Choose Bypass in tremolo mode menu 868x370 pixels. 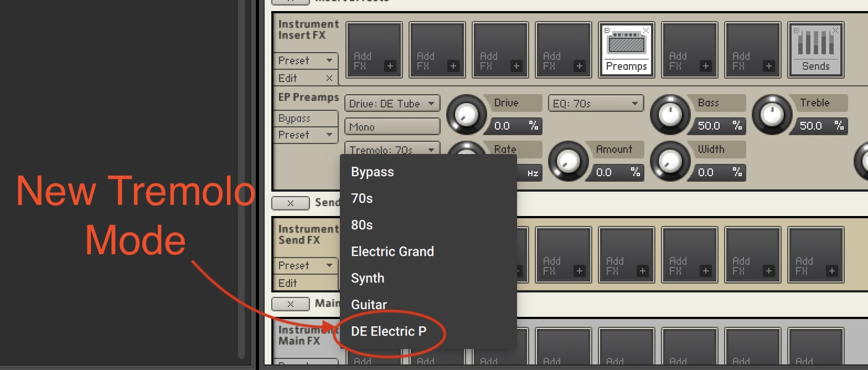click(x=428, y=172)
